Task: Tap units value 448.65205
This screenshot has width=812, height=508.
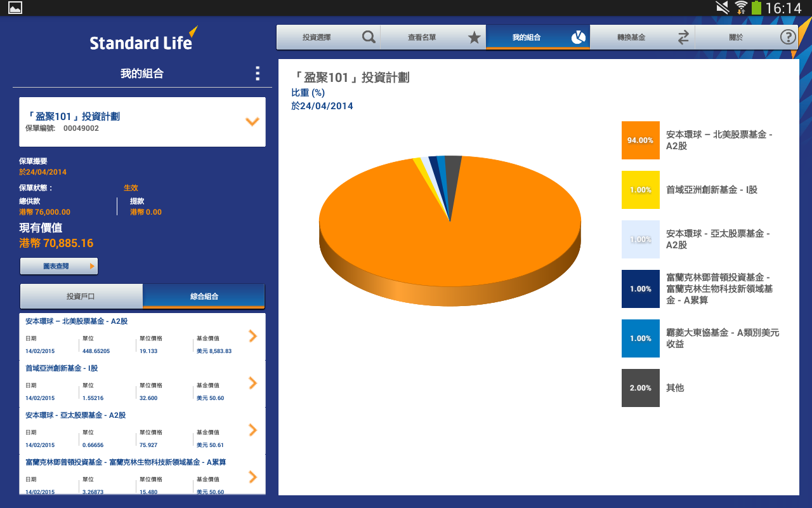Action: 96,351
